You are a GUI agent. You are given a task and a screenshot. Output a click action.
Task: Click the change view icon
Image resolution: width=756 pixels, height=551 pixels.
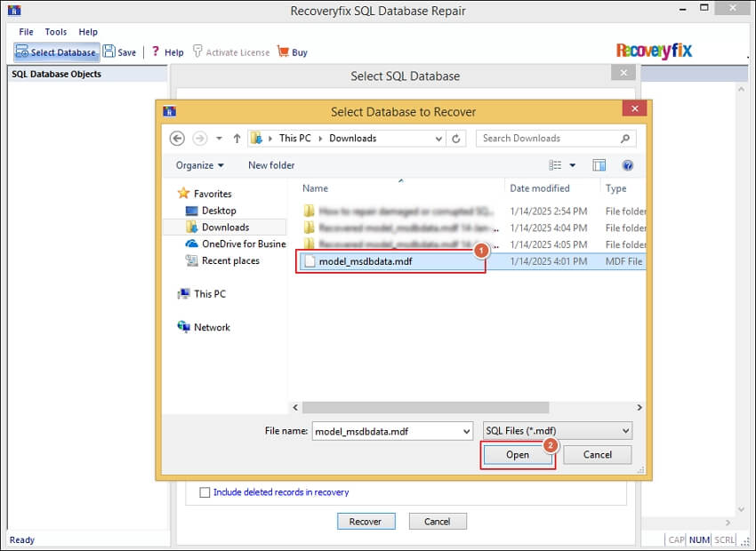(555, 165)
